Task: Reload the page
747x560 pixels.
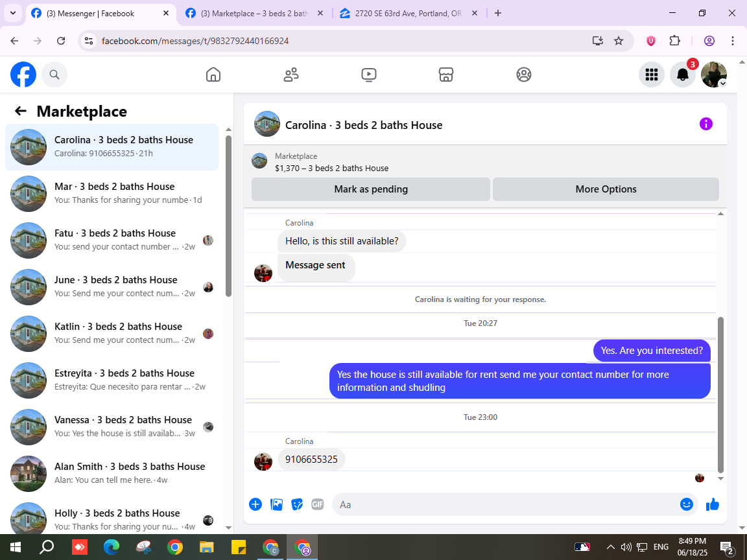Action: [61, 41]
